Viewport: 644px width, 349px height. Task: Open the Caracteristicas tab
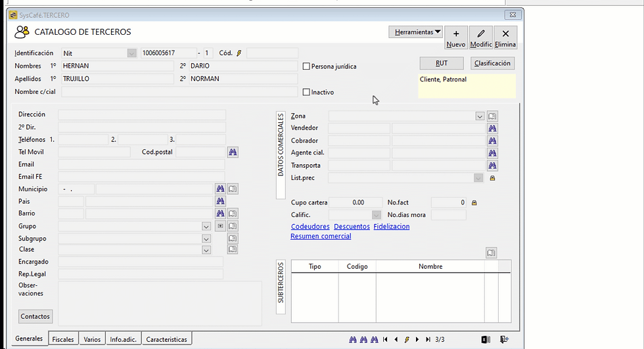tap(167, 340)
